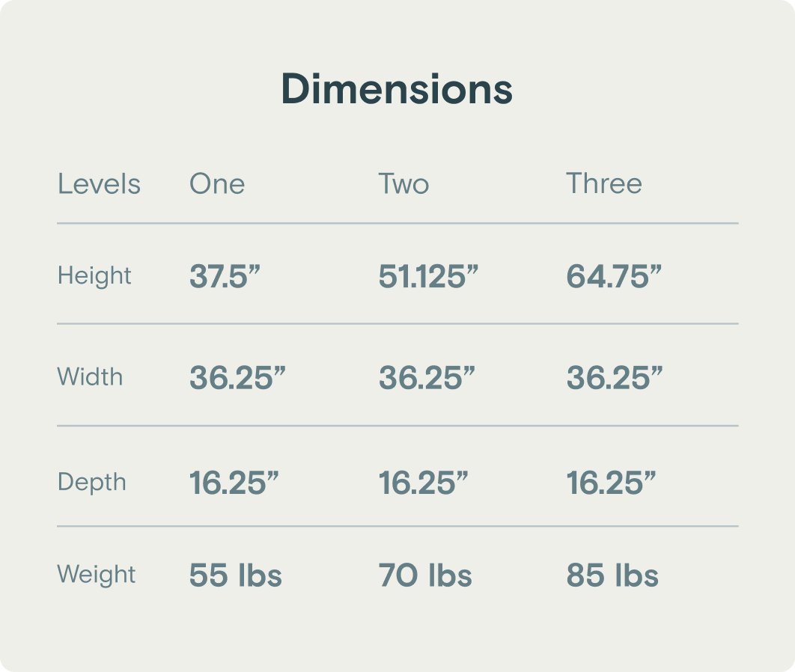Click the One column header

217,184
